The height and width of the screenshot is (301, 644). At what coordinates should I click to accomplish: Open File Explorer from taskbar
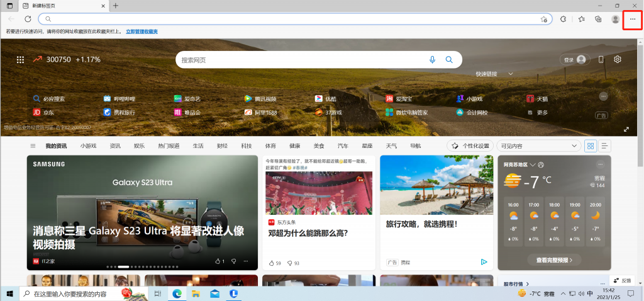pos(196,293)
